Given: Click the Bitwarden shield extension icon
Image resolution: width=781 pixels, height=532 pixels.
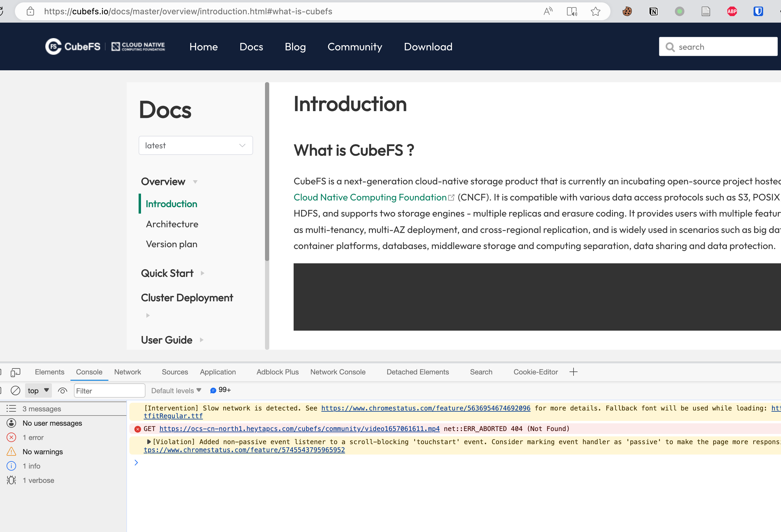Looking at the screenshot, I should tap(758, 11).
